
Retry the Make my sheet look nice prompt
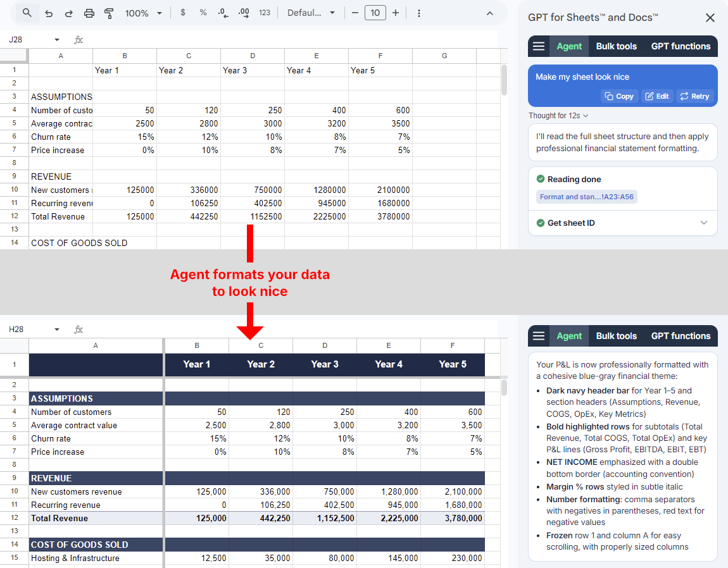(694, 96)
